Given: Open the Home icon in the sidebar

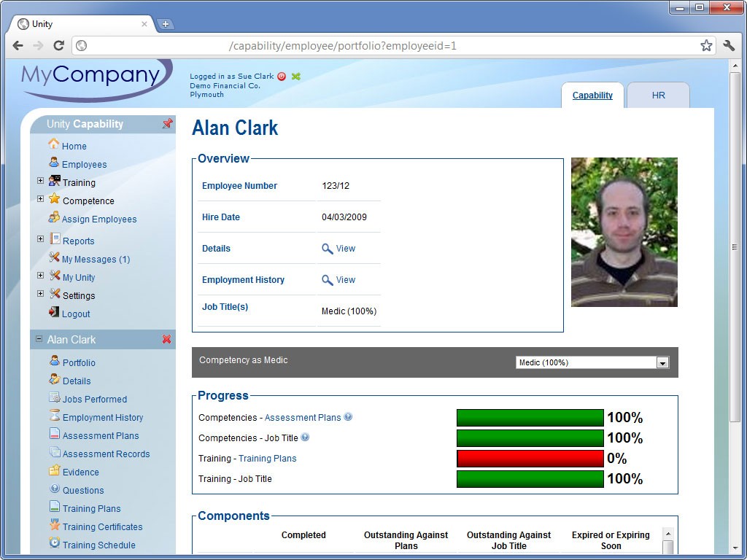Looking at the screenshot, I should click(54, 144).
